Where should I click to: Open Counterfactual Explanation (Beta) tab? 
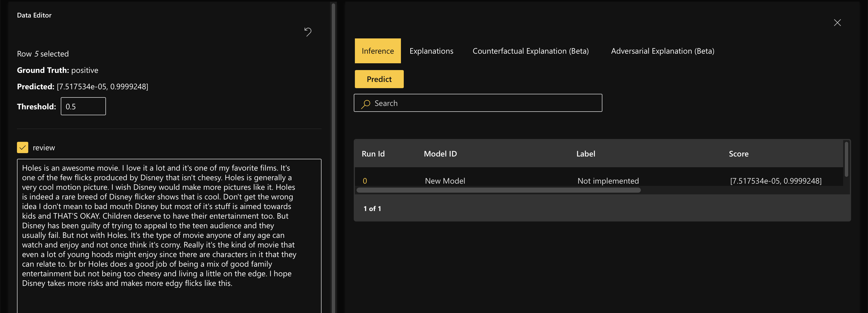(530, 51)
